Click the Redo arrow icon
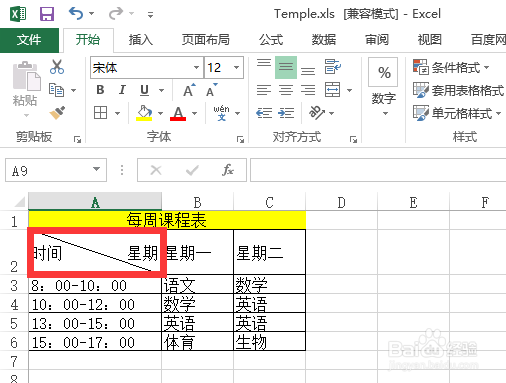Viewport: 506px width, 383px height. [116, 14]
